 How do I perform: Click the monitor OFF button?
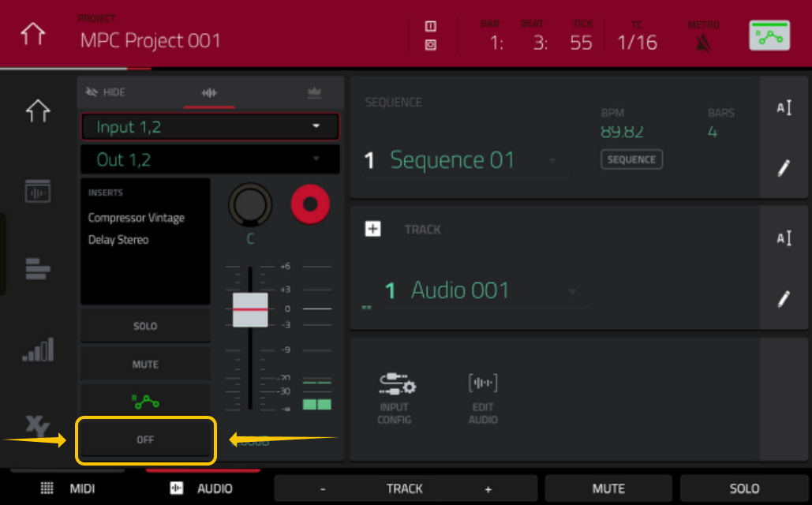(145, 440)
